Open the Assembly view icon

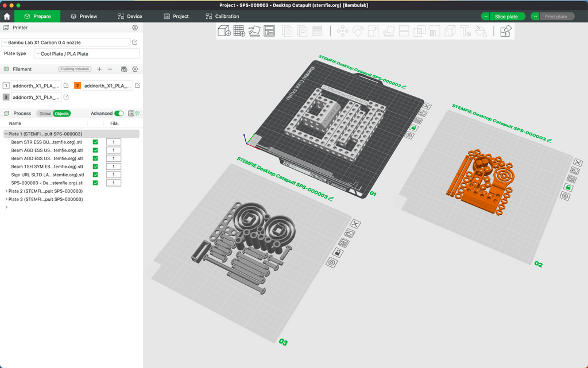(x=505, y=31)
